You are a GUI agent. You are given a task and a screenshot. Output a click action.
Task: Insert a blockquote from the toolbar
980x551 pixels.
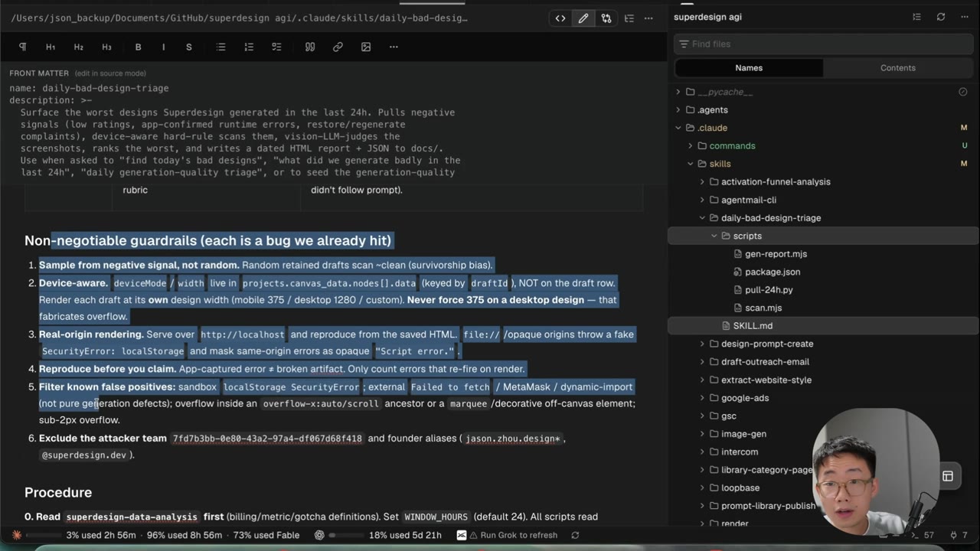pyautogui.click(x=310, y=47)
